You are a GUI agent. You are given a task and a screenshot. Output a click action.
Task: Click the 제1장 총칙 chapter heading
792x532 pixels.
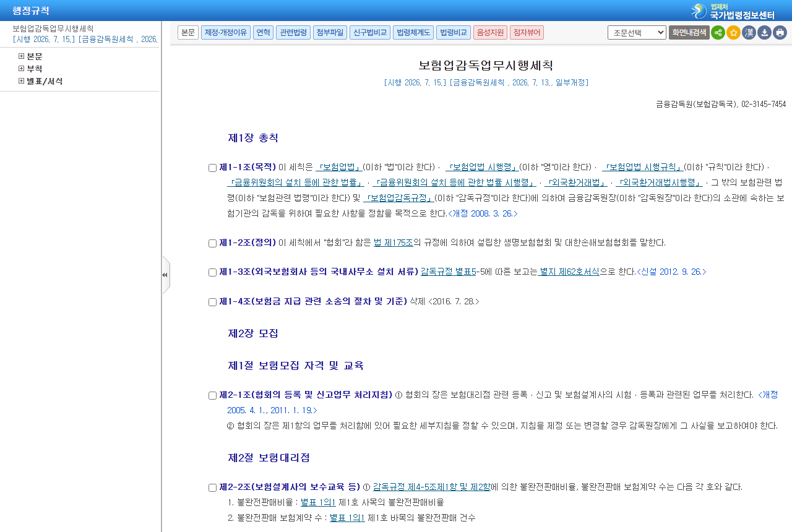pos(253,138)
